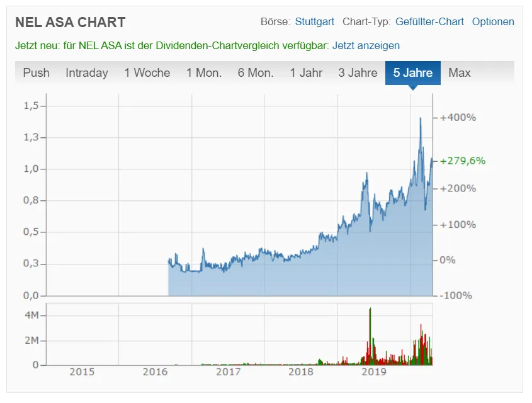Click the Jetzt anzeigen link
This screenshot has width=532, height=403.
pyautogui.click(x=366, y=45)
